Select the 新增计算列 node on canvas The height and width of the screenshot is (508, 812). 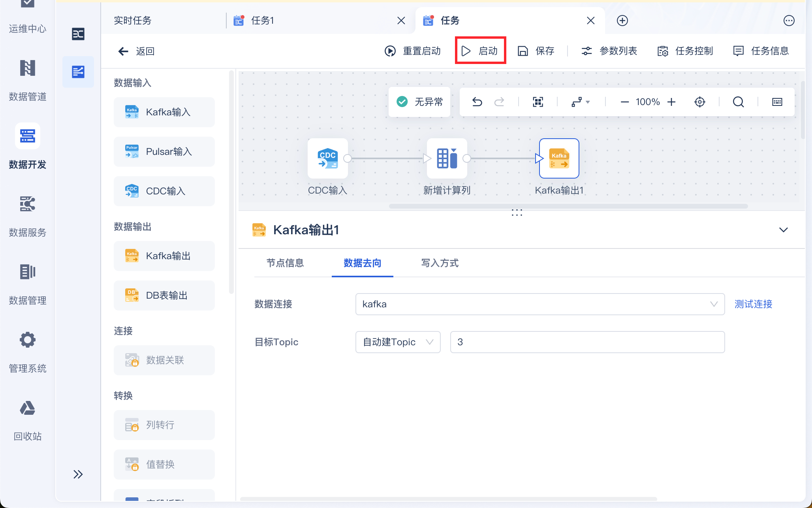tap(447, 158)
